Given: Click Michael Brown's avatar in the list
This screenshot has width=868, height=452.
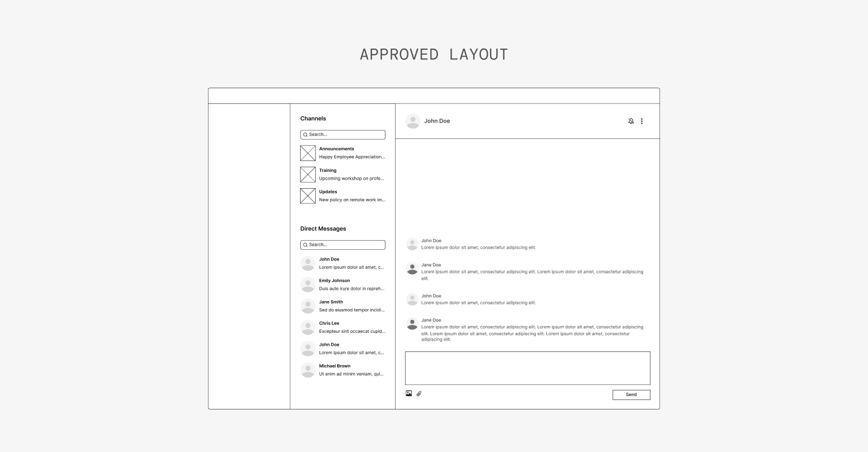Looking at the screenshot, I should pos(308,370).
